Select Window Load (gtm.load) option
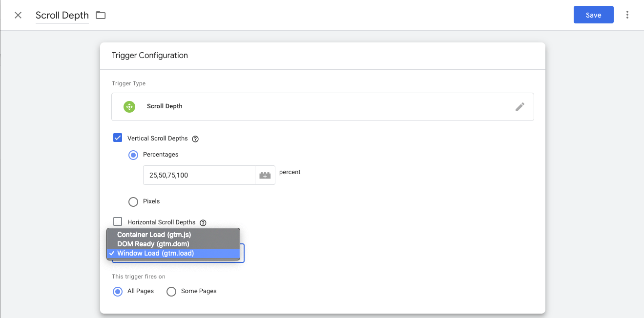 155,253
